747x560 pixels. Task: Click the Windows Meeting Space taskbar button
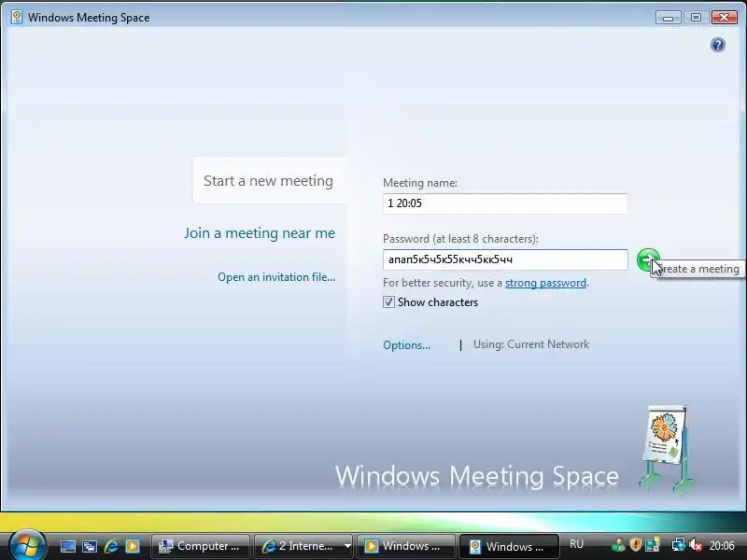(508, 546)
